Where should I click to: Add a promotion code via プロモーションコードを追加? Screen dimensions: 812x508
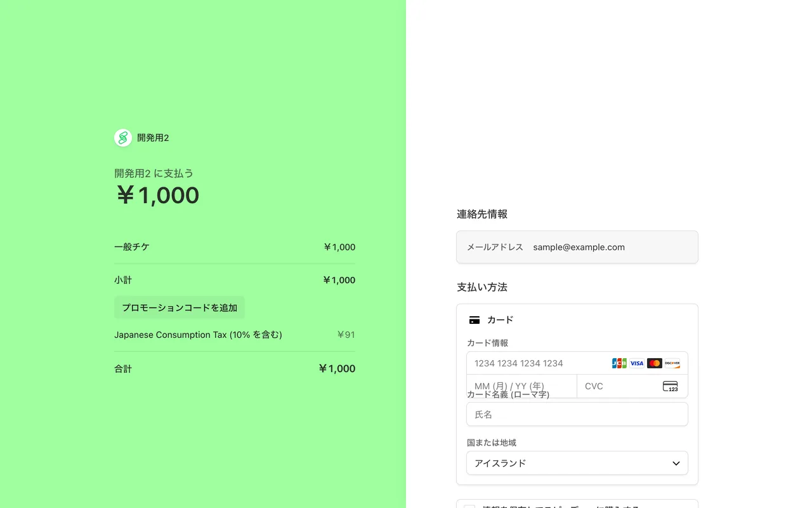[x=180, y=307]
